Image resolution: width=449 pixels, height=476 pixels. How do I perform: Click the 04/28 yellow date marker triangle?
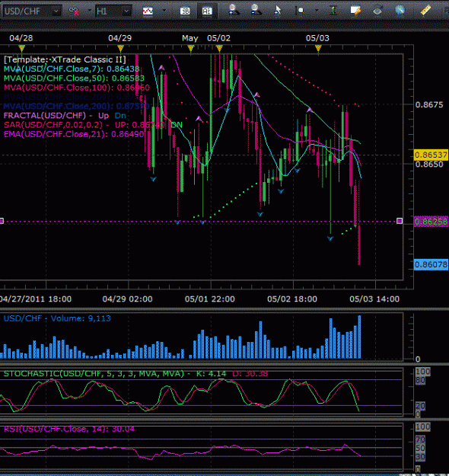point(21,48)
